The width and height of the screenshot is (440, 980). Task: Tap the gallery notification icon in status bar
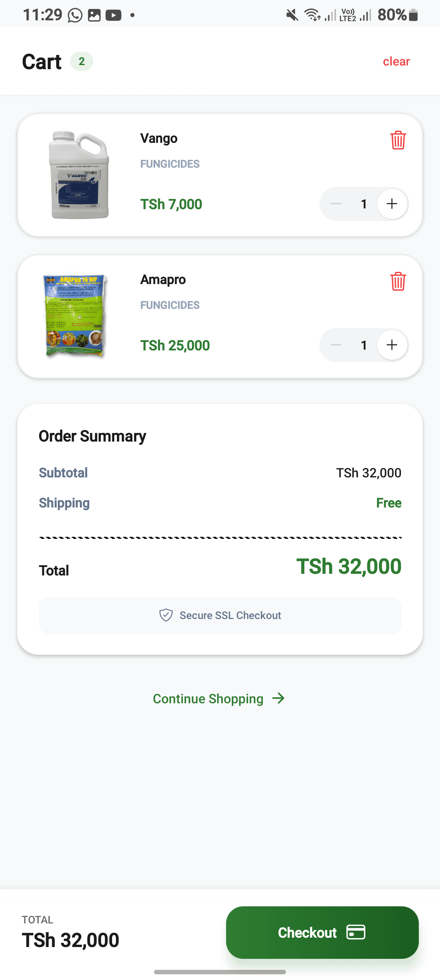94,15
